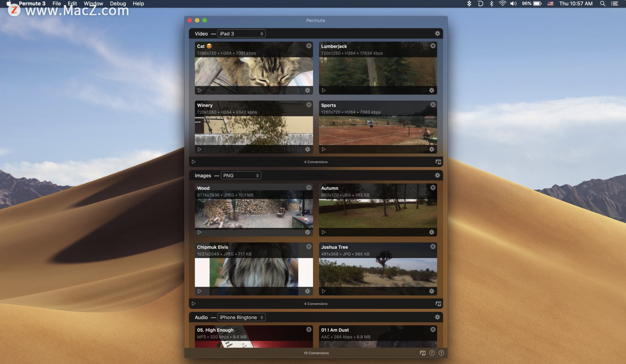Start conversion of the Wood image
This screenshot has width=626, height=364.
199,232
